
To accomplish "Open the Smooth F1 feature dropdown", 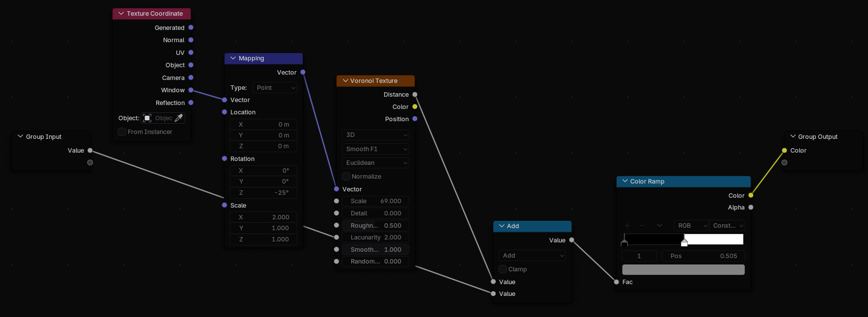I will tap(376, 149).
